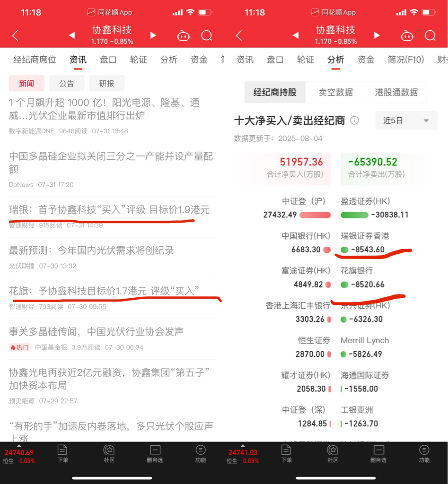Select 新闻 filter button

tap(26, 83)
